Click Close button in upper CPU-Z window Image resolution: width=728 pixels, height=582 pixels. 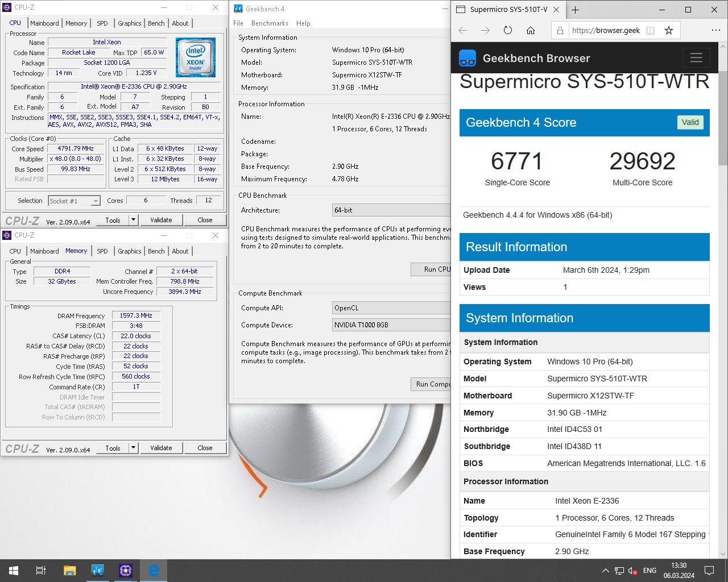(205, 220)
